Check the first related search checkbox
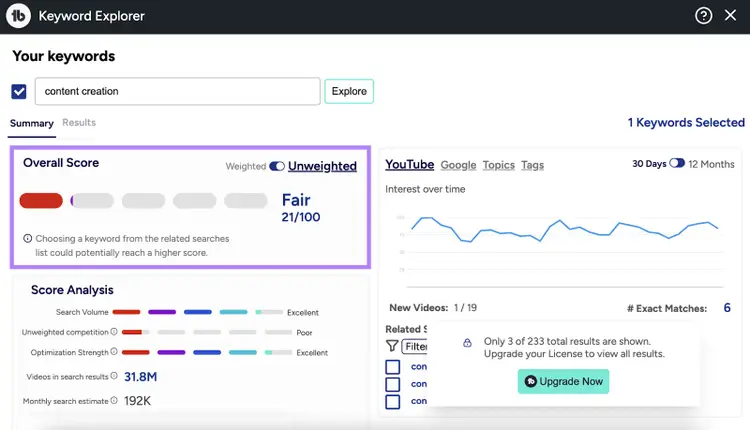Image resolution: width=750 pixels, height=430 pixels. [x=393, y=367]
